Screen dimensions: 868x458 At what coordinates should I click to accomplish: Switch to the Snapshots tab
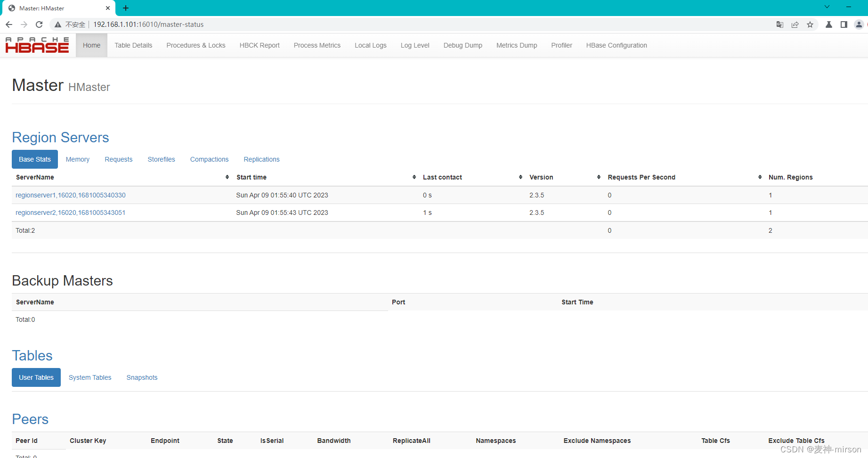click(142, 377)
